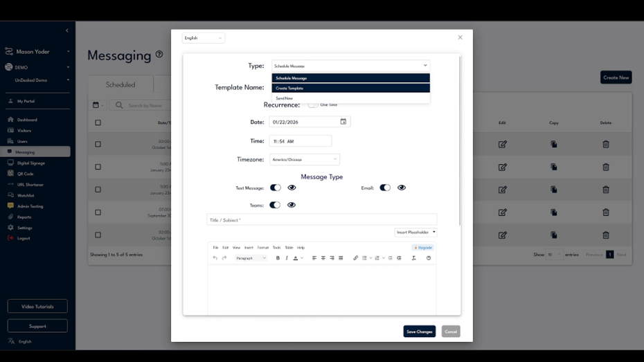The width and height of the screenshot is (644, 362).
Task: Click the bold formatting icon
Action: click(278, 258)
